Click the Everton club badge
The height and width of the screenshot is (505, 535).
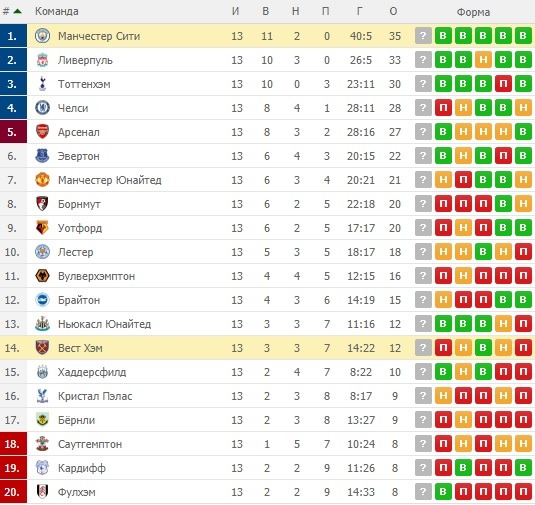[x=42, y=156]
